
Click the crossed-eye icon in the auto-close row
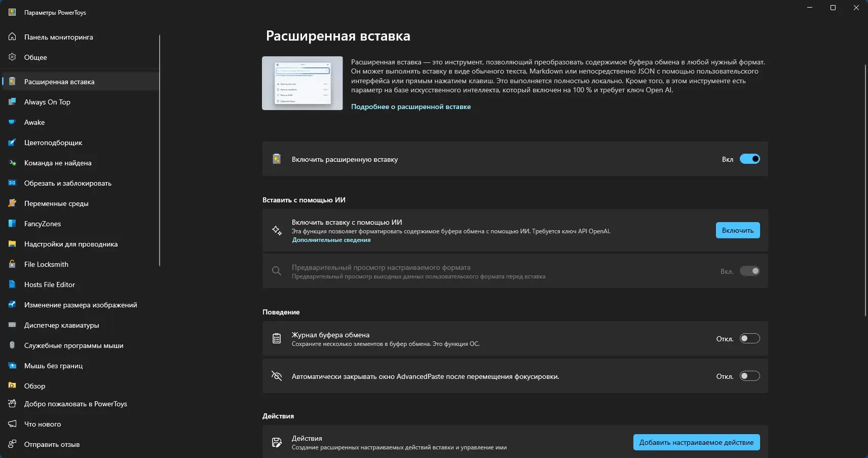click(x=277, y=376)
